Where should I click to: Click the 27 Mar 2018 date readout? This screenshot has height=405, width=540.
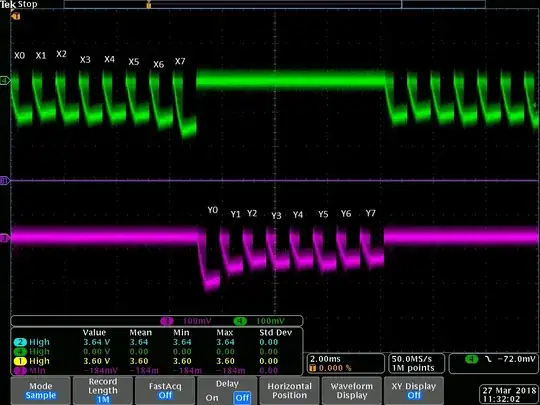click(509, 391)
